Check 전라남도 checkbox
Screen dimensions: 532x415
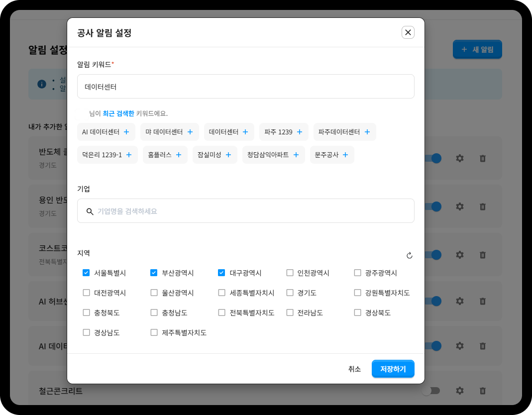[290, 312]
